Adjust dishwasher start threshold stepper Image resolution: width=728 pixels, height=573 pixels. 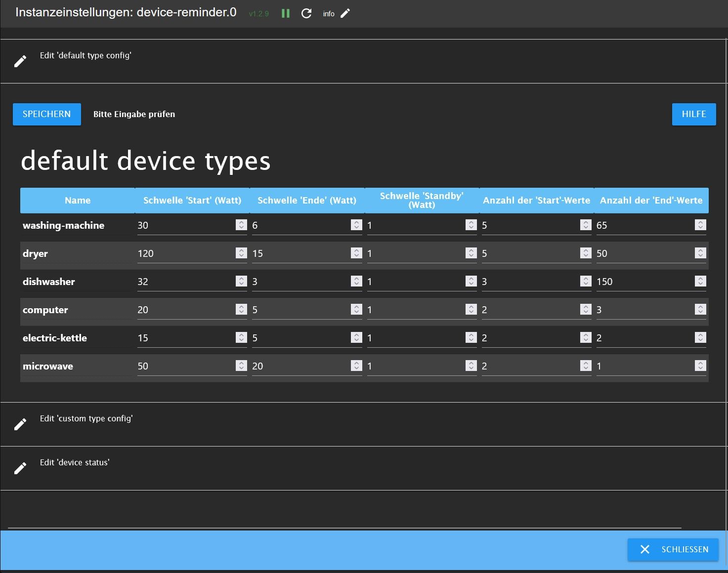[x=241, y=281]
